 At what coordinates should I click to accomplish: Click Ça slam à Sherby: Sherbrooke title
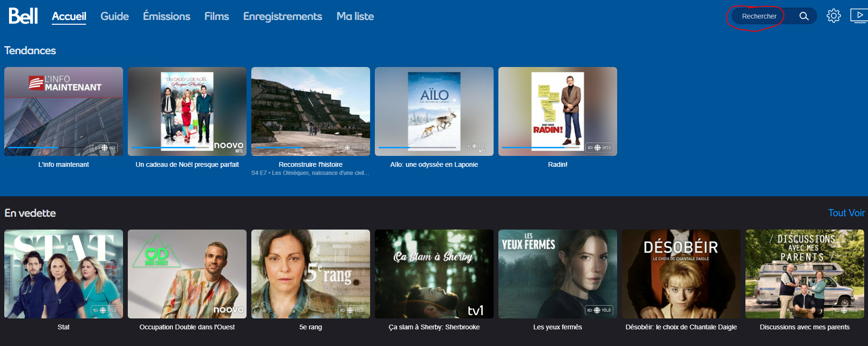(434, 327)
